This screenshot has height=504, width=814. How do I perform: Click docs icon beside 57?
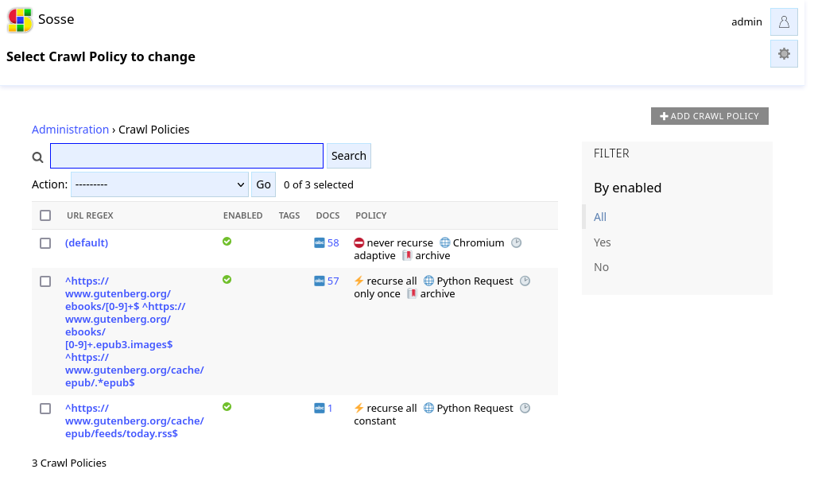coord(320,281)
